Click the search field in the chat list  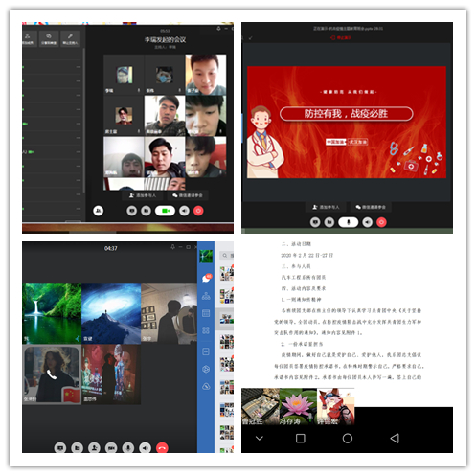[226, 256]
